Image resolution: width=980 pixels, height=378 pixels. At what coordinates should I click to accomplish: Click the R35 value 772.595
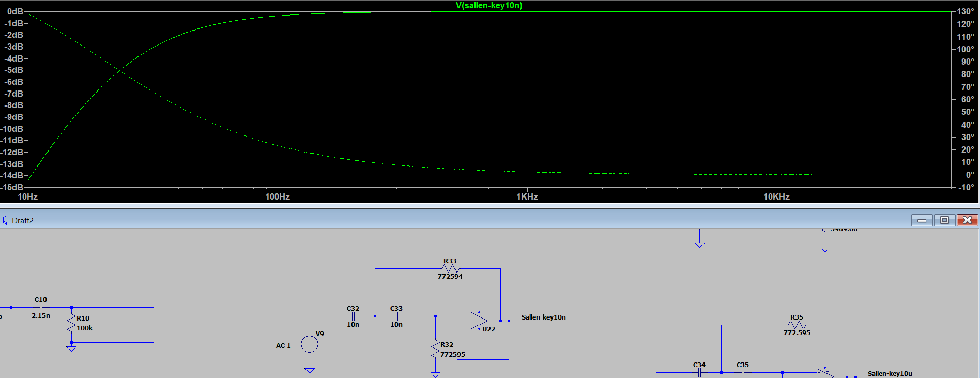click(797, 333)
